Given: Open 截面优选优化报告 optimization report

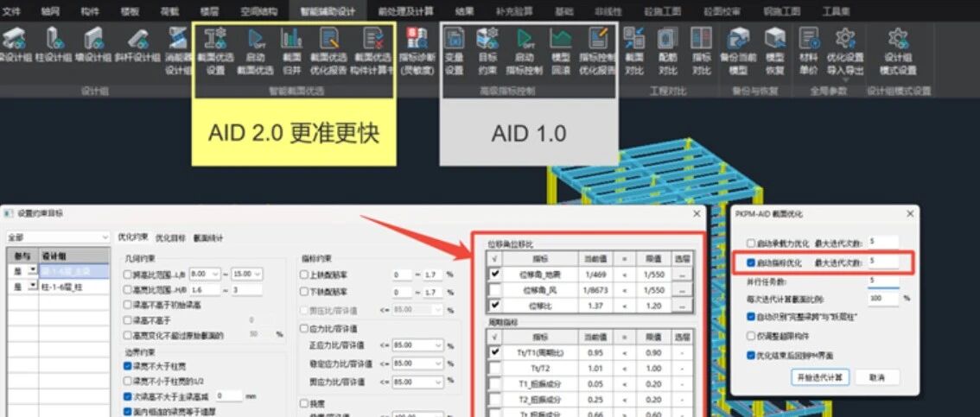Looking at the screenshot, I should point(329,51).
